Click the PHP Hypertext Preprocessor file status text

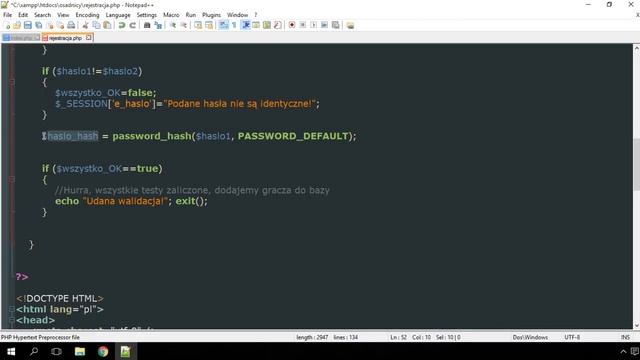[x=40, y=337]
